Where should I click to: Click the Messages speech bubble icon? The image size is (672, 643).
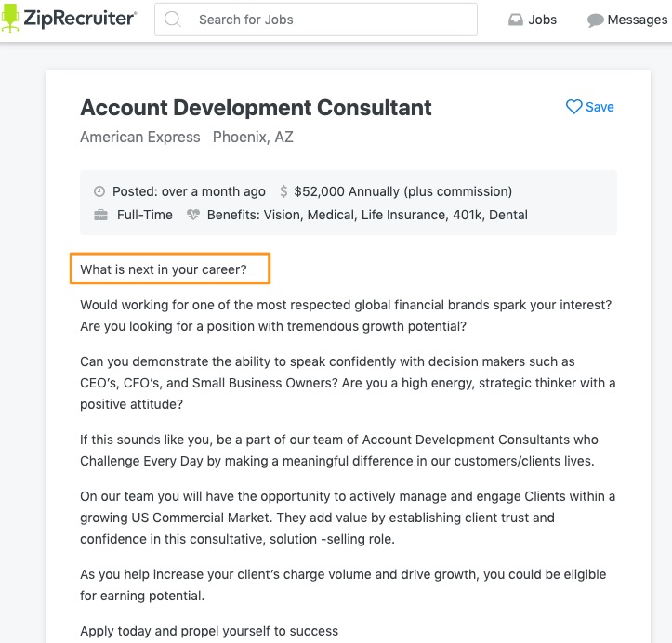point(595,20)
